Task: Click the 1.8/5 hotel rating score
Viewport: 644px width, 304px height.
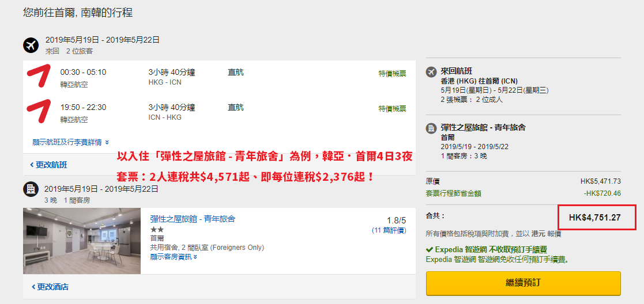Action: [x=396, y=220]
